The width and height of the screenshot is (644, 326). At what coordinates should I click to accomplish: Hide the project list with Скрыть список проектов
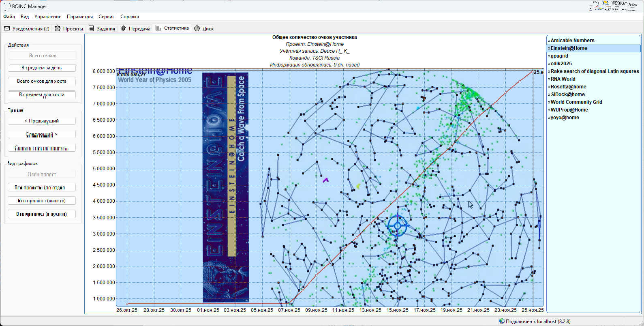[42, 148]
